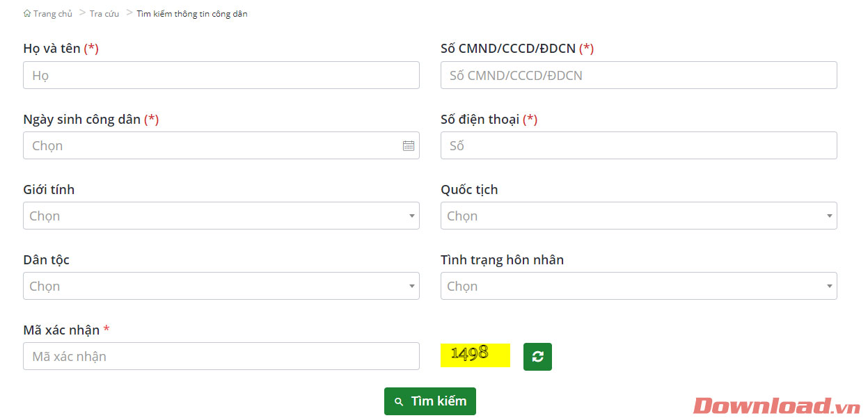This screenshot has height=418, width=868.
Task: Select the Tình trạng hôn nhân dropdown arrow
Action: [829, 286]
